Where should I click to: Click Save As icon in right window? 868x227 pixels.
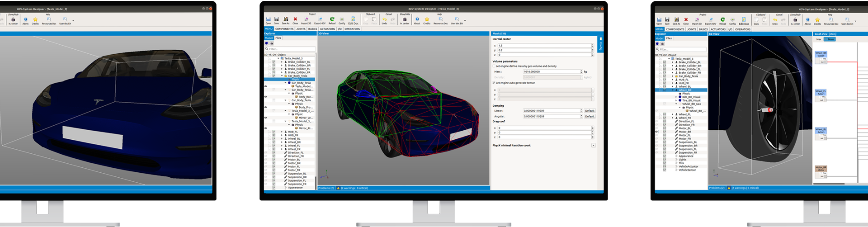coord(676,20)
